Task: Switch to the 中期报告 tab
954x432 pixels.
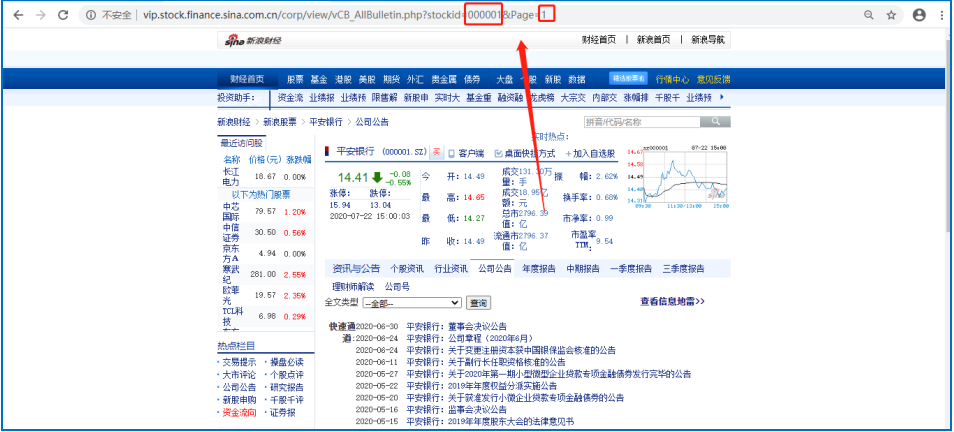Action: (x=583, y=268)
